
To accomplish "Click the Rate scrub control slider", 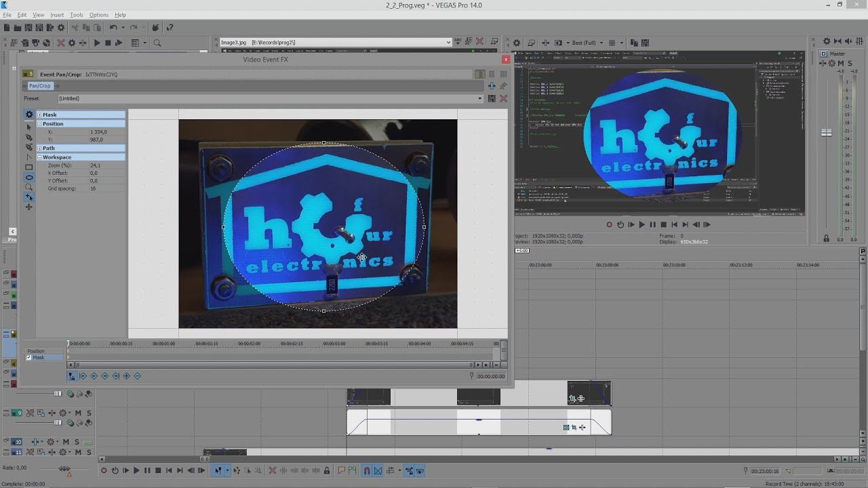I will point(65,469).
